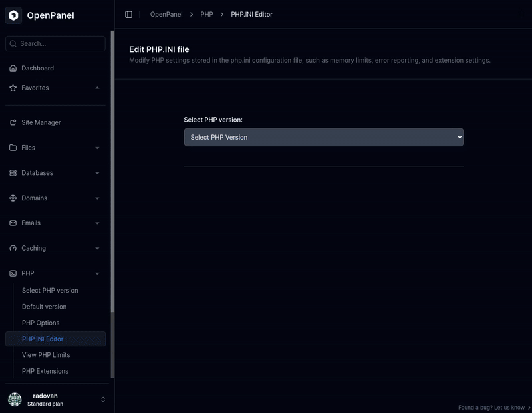Click the Caching gauge icon
Image resolution: width=532 pixels, height=413 pixels.
click(x=13, y=248)
